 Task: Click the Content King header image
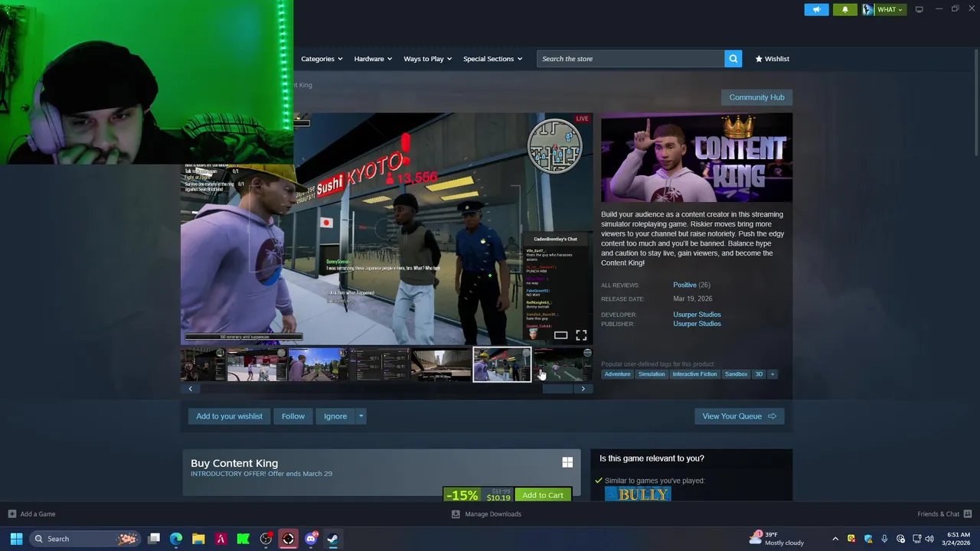coord(697,158)
